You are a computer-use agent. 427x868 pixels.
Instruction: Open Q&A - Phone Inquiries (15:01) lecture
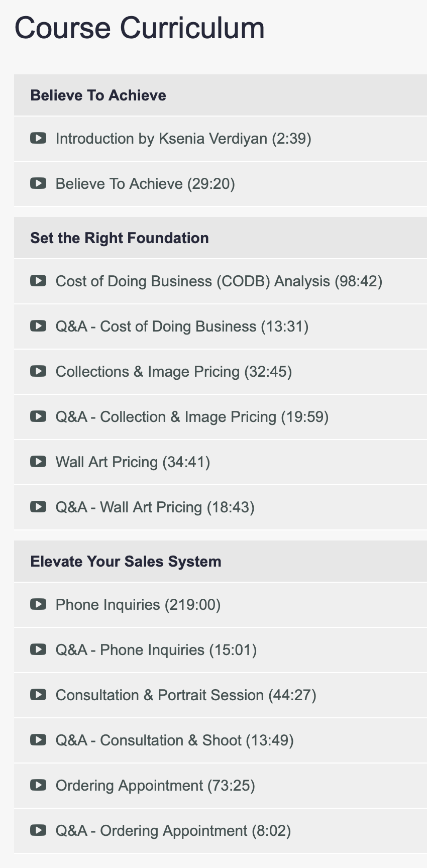(221, 650)
